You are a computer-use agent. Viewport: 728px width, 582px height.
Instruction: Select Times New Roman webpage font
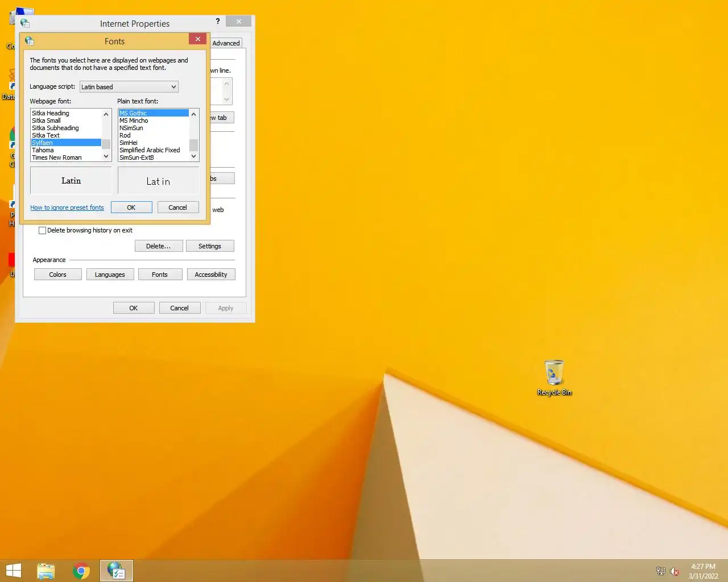click(66, 157)
